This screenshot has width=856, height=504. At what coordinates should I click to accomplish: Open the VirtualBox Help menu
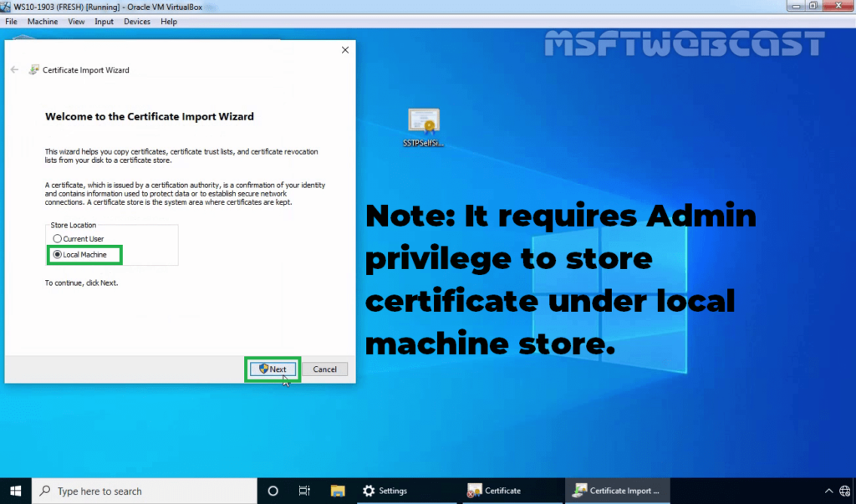pos(169,21)
